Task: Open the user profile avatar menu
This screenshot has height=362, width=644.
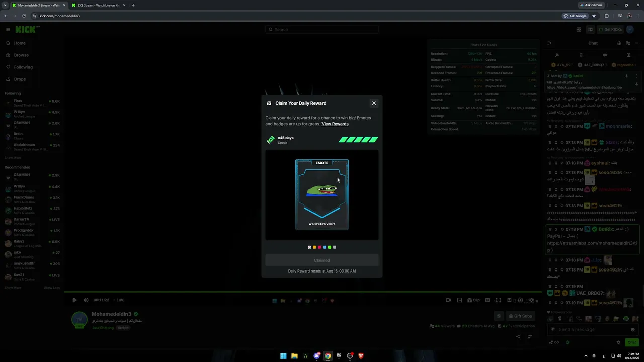Action: 631,30
